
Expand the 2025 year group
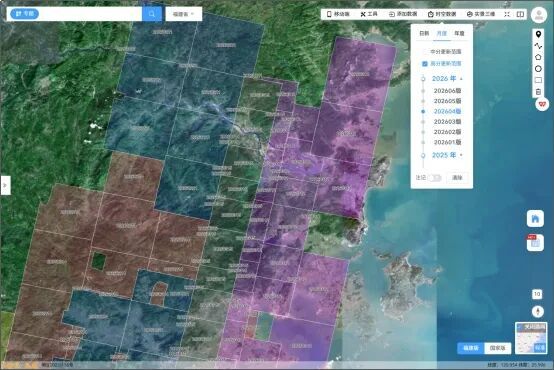tap(461, 155)
